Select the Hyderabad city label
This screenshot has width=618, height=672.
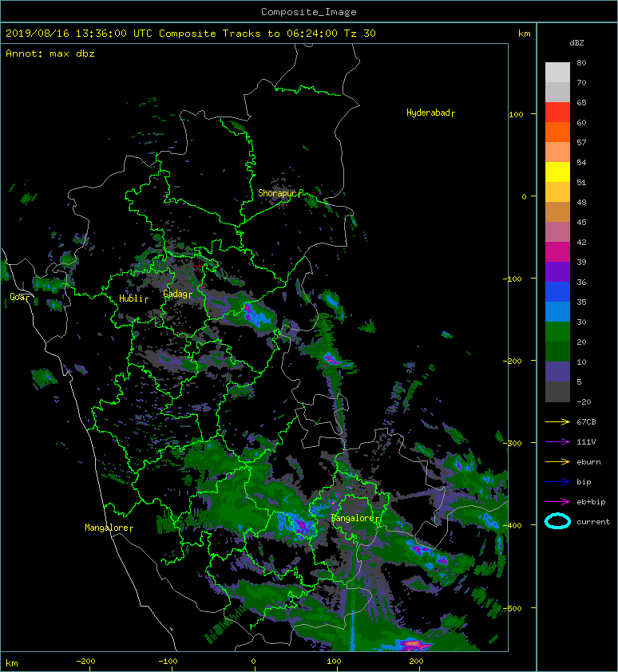point(430,113)
